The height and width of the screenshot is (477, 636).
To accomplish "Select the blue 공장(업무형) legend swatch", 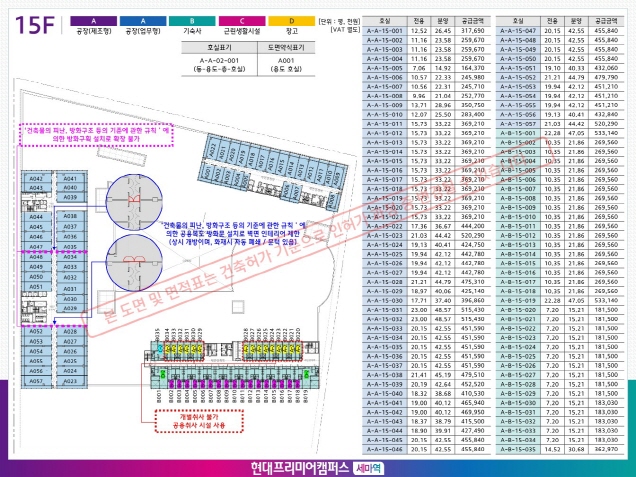I will click(145, 20).
